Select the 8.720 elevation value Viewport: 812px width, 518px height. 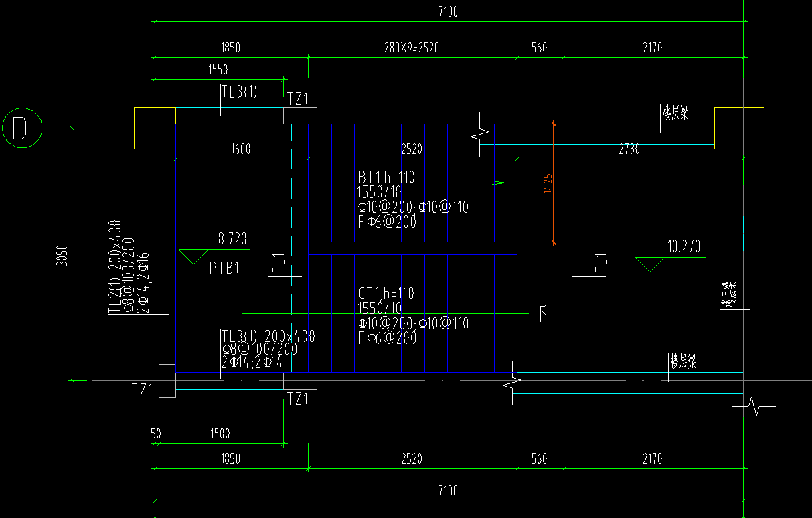(232, 238)
